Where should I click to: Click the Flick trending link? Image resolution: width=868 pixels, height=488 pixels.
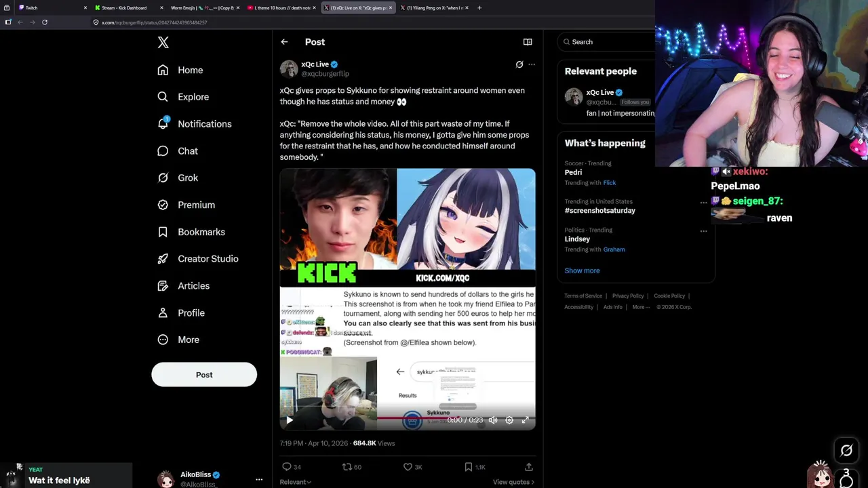click(x=610, y=183)
